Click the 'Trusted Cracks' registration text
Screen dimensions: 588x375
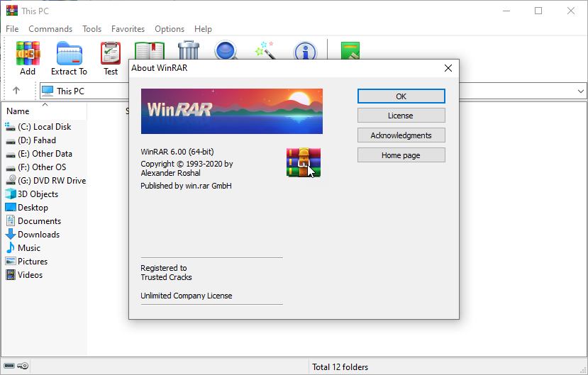pos(166,277)
